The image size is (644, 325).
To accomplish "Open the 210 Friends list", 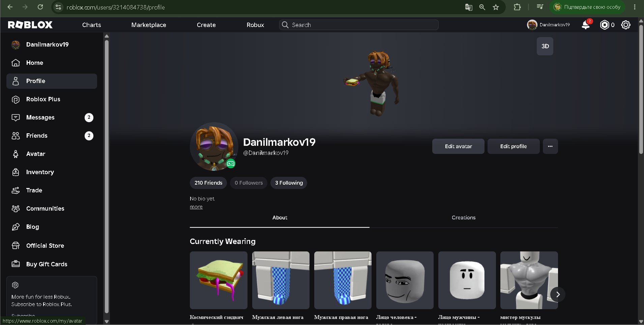I will click(208, 183).
